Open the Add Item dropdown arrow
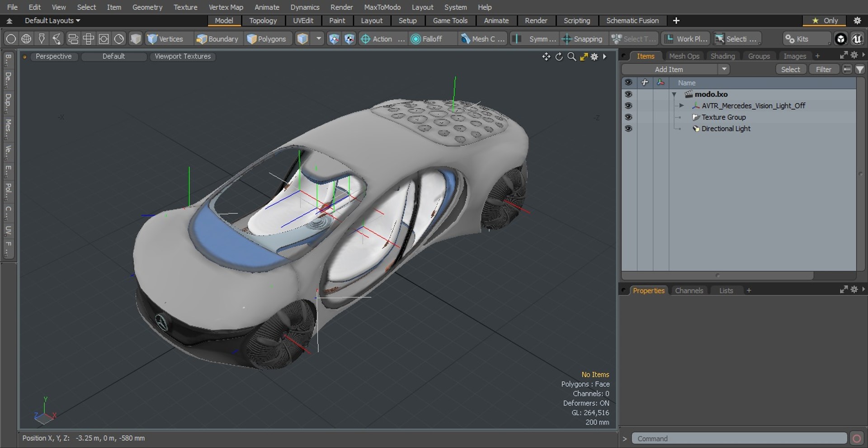 (x=724, y=69)
